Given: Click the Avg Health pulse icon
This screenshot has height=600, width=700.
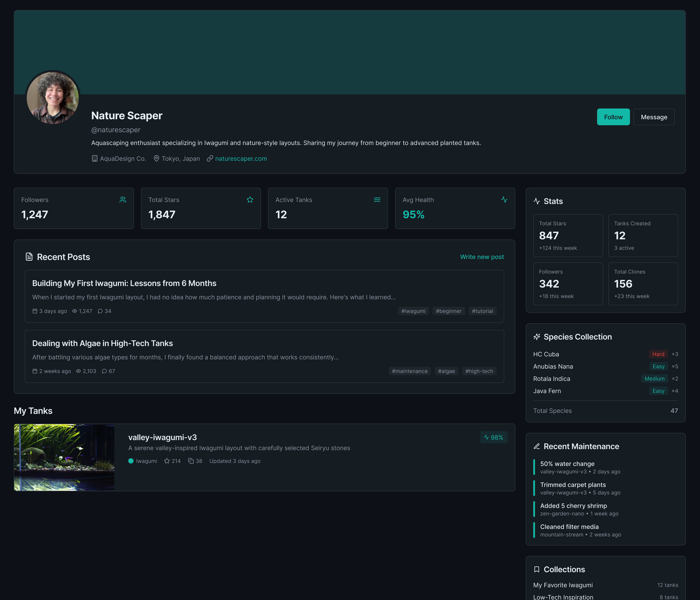Looking at the screenshot, I should point(504,200).
